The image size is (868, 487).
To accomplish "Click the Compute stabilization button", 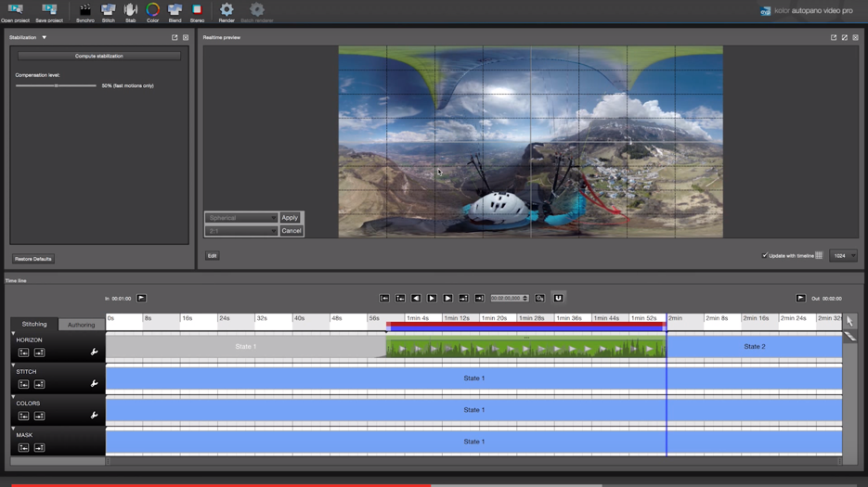I will pyautogui.click(x=98, y=56).
